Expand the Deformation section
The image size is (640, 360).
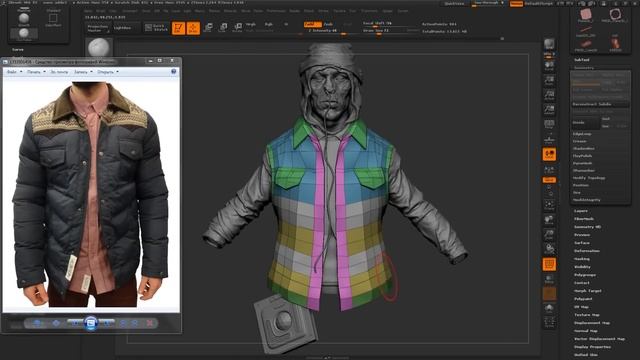coord(587,251)
